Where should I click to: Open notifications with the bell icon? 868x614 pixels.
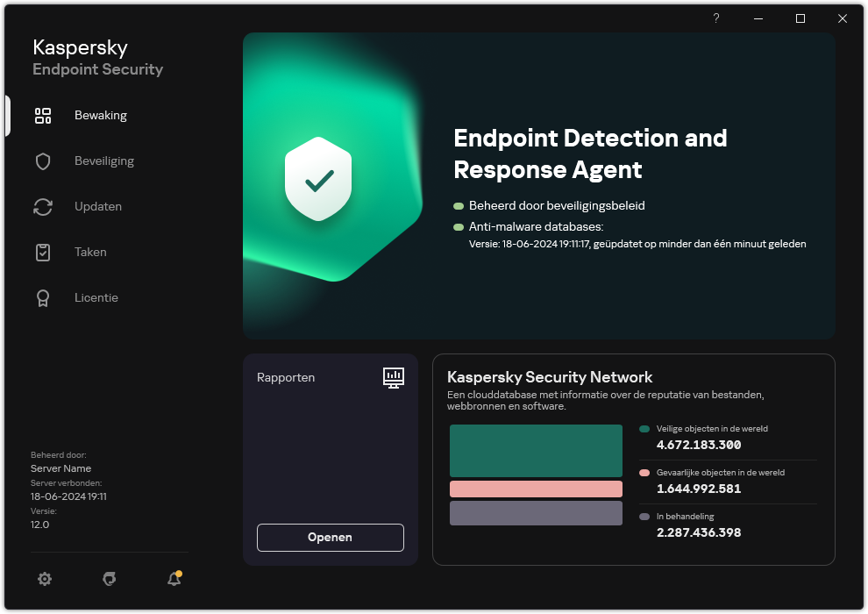[x=174, y=579]
